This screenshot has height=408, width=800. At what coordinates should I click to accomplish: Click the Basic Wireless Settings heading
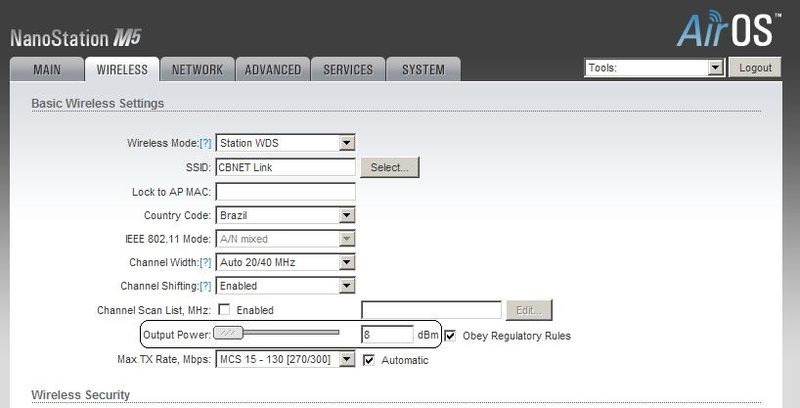point(97,103)
